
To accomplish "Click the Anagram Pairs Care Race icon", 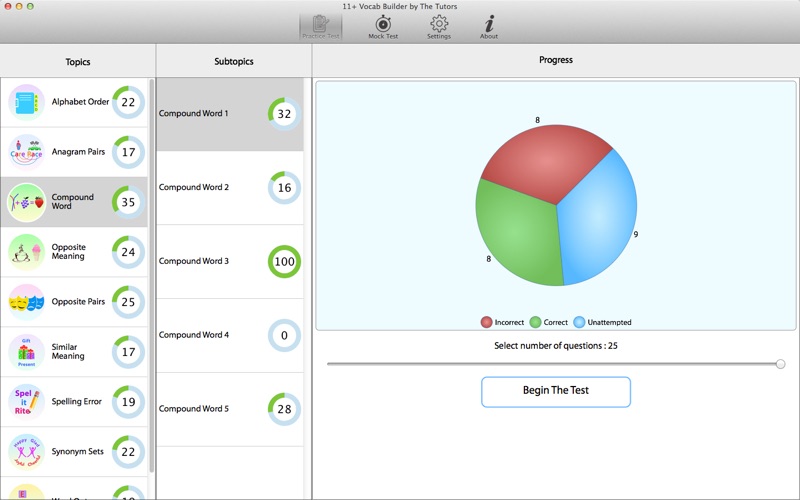I will click(27, 153).
